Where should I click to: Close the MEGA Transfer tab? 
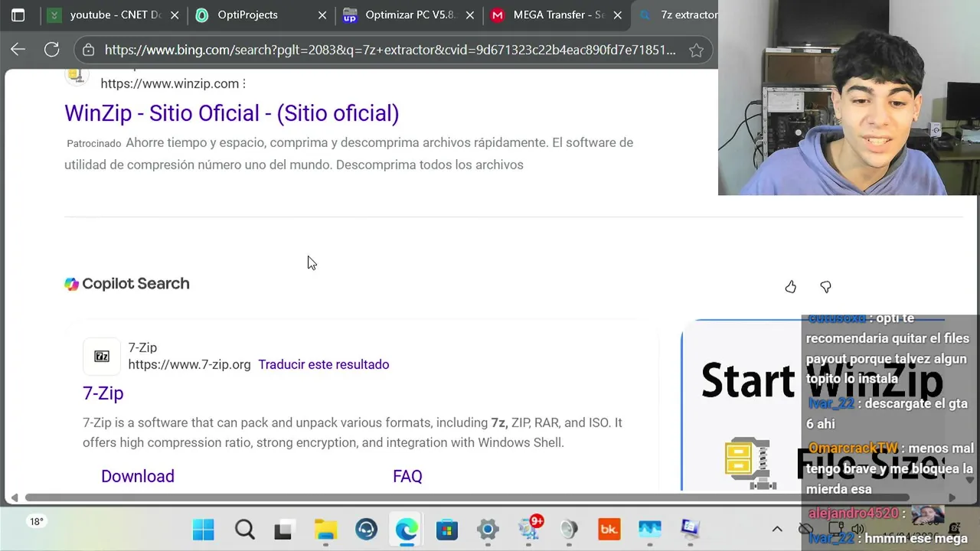(x=618, y=15)
